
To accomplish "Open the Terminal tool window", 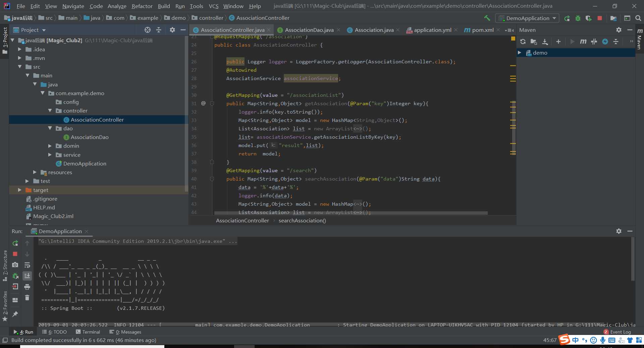I will (x=88, y=332).
